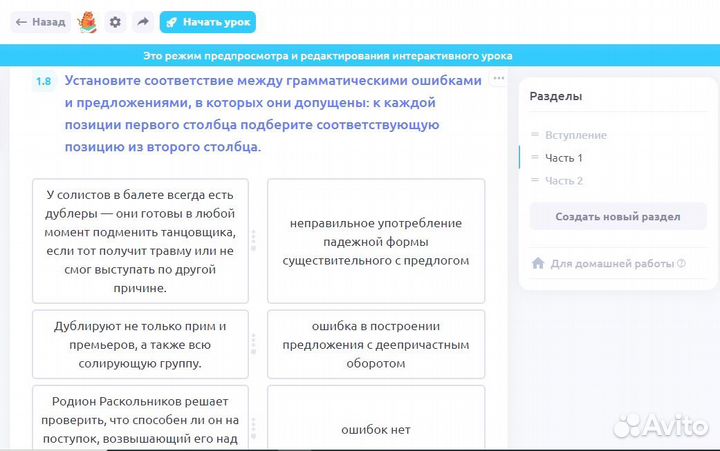Open the three-dots menu for task 1.8
Screen dimensions: 720x451
pos(499,78)
